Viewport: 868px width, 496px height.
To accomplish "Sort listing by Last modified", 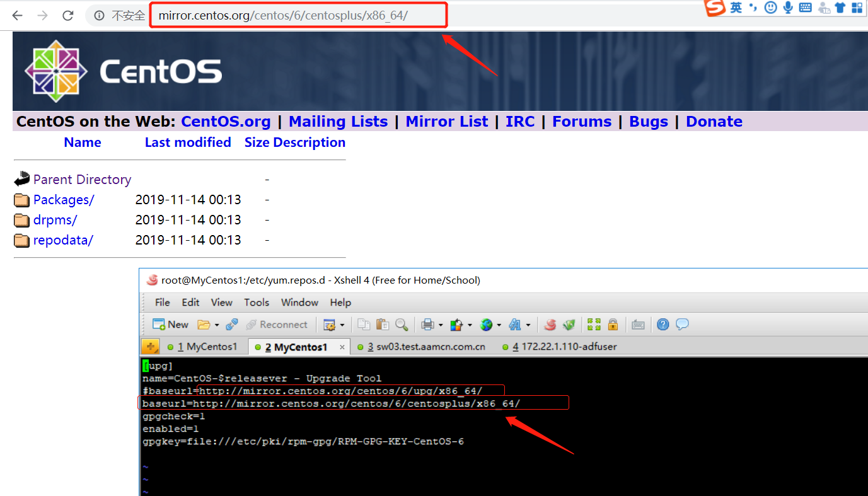I will pyautogui.click(x=188, y=142).
